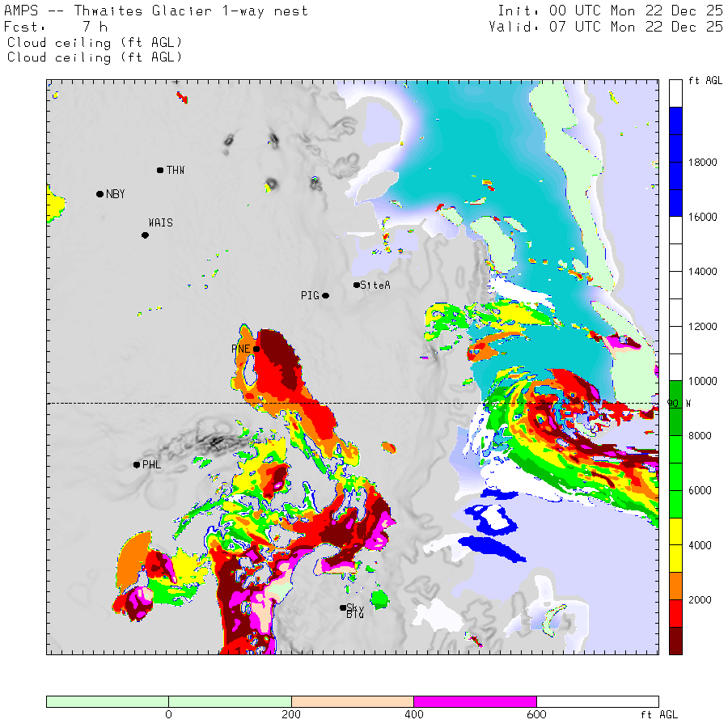Click the WAIS station dot

tap(145, 235)
